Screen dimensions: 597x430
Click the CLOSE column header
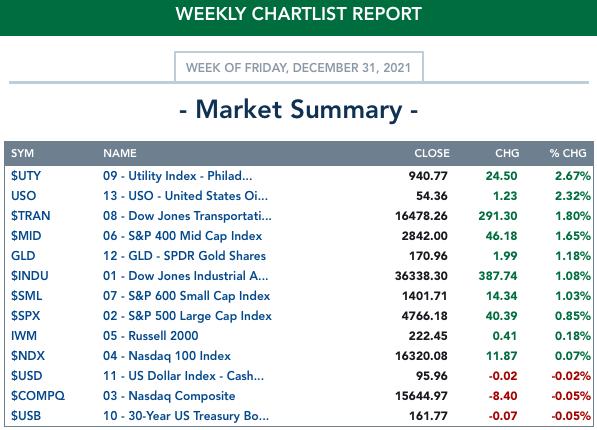(432, 153)
